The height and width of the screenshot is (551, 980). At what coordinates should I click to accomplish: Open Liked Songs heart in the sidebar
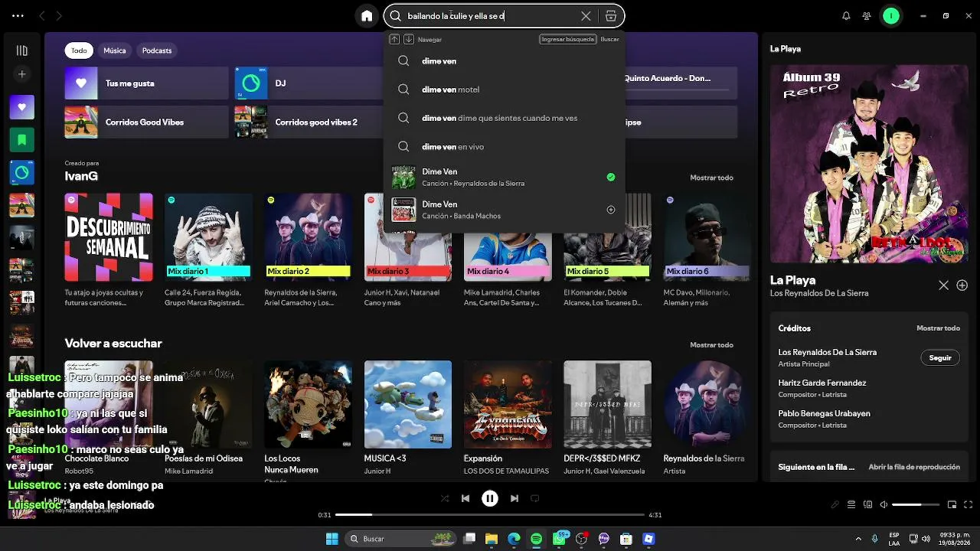pos(21,107)
